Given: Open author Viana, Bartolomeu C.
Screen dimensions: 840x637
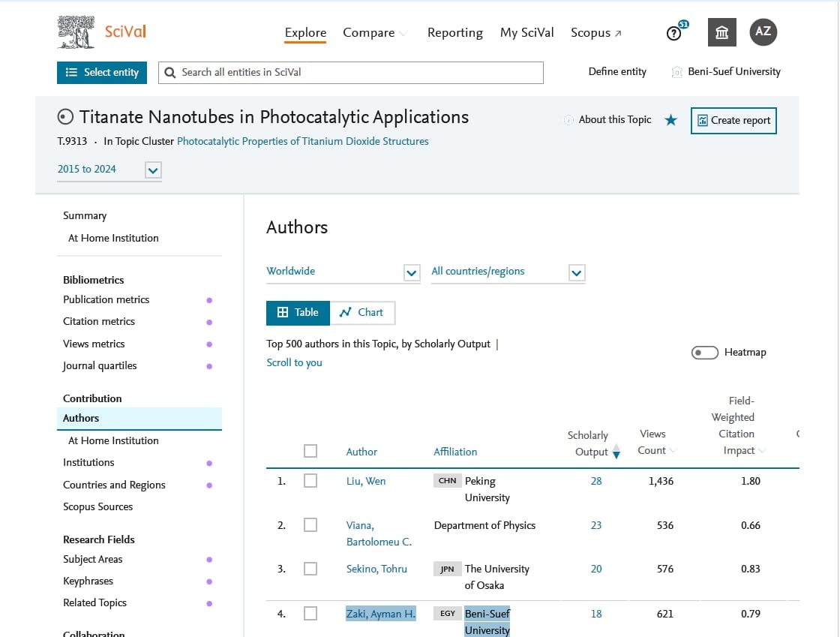Looking at the screenshot, I should 379,533.
